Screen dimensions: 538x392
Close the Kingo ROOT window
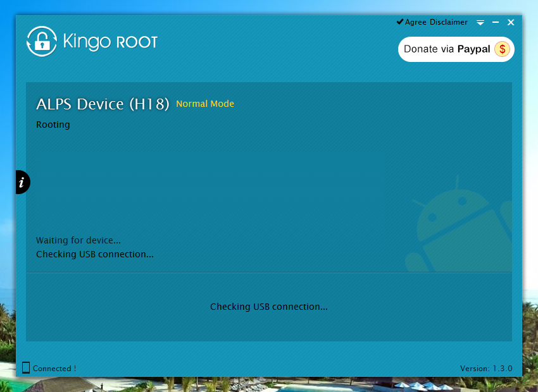point(511,22)
